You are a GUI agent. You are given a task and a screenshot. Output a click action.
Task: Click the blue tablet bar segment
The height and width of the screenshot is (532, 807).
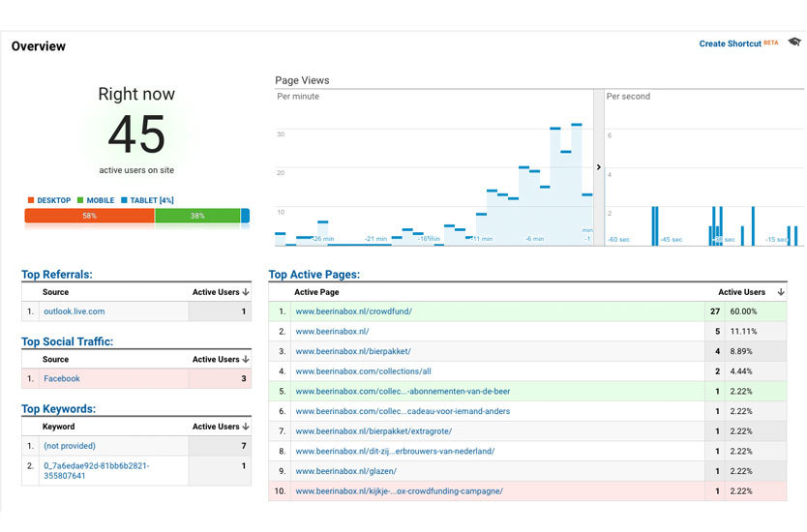click(245, 216)
